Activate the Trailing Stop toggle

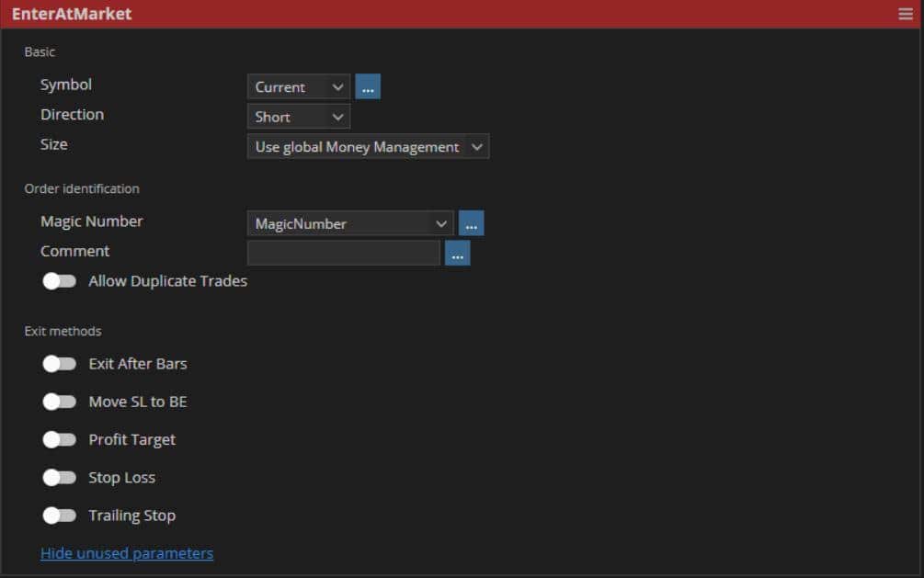(60, 516)
